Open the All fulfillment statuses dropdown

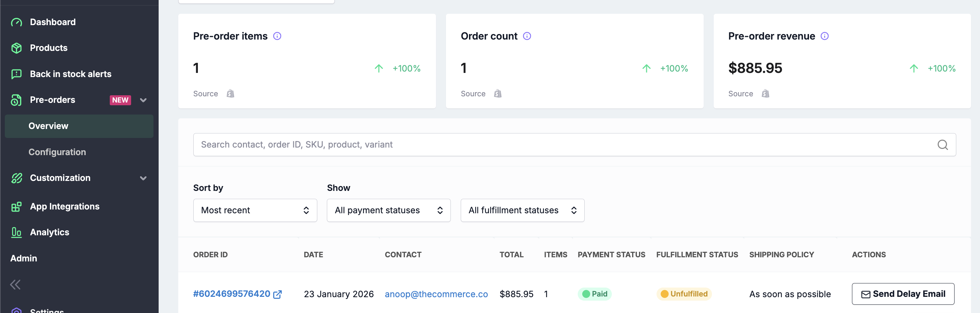522,210
